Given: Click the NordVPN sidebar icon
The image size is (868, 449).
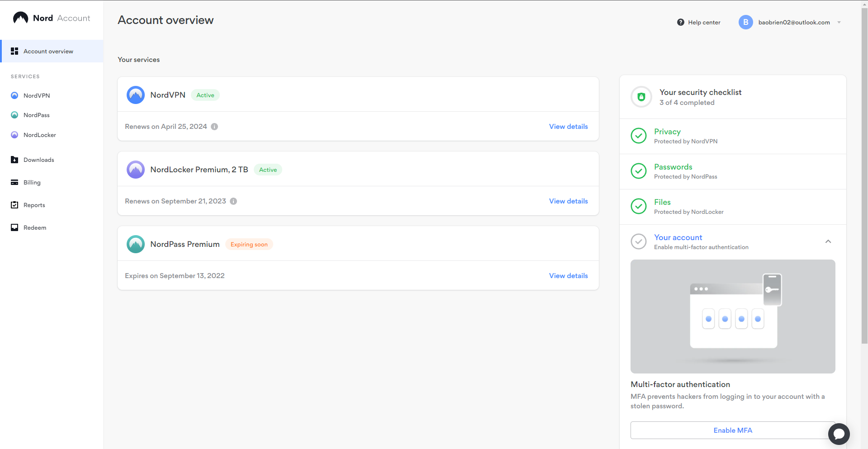Looking at the screenshot, I should [x=14, y=95].
